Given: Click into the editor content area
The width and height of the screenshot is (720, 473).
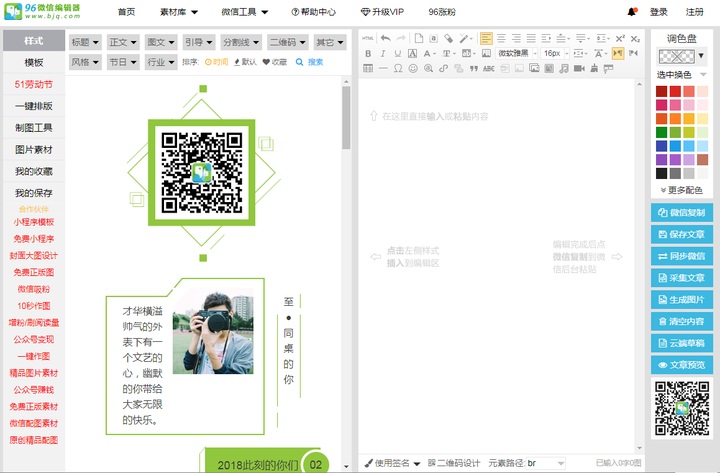Looking at the screenshot, I should (497, 265).
